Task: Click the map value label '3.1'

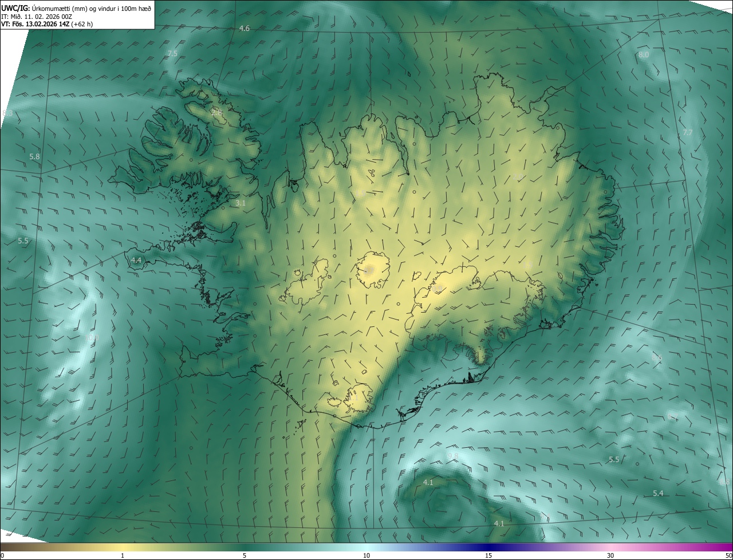Action: coord(241,203)
